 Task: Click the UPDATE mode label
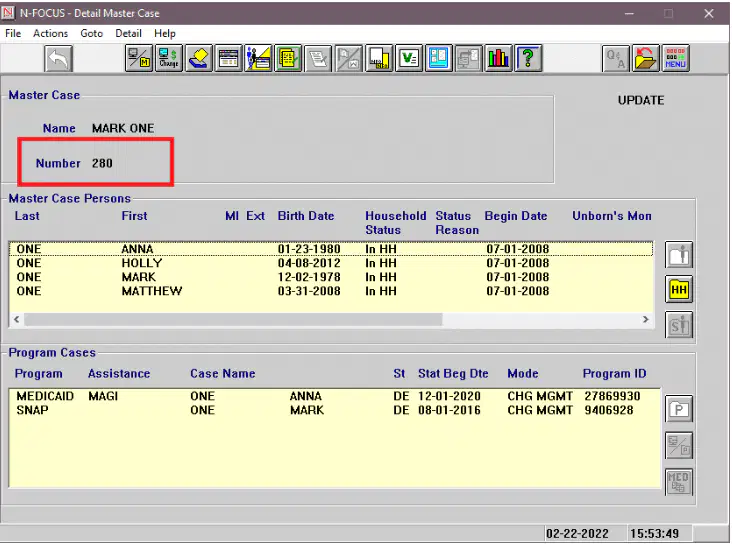[x=640, y=100]
